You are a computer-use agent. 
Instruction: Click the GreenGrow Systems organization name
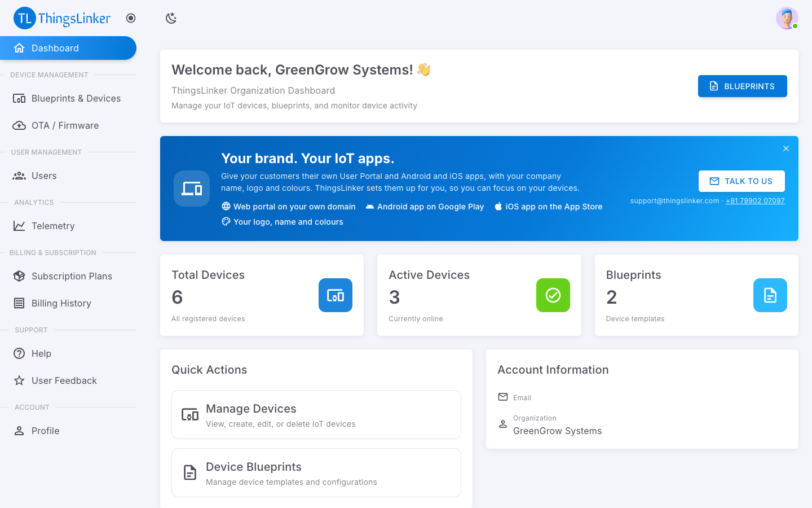(557, 431)
